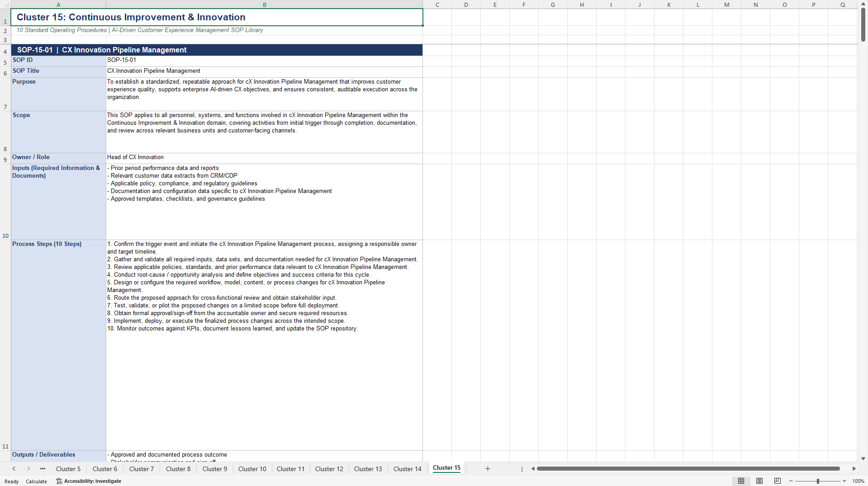Image resolution: width=868 pixels, height=486 pixels.
Task: Go to next sheet tabs arrow
Action: 28,469
